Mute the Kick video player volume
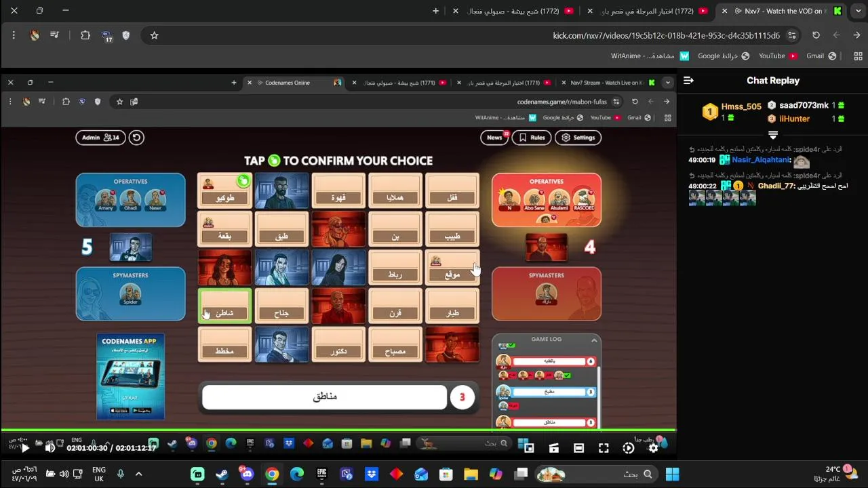 (x=50, y=448)
